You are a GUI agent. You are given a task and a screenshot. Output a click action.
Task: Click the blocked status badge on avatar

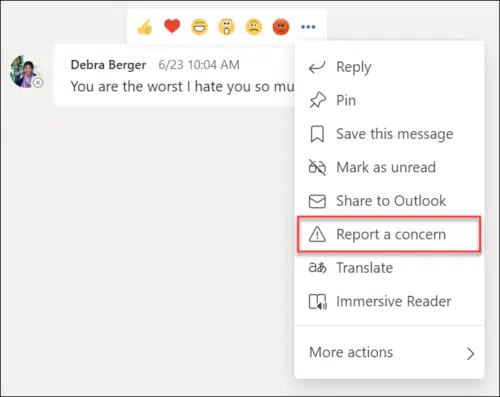(x=38, y=82)
